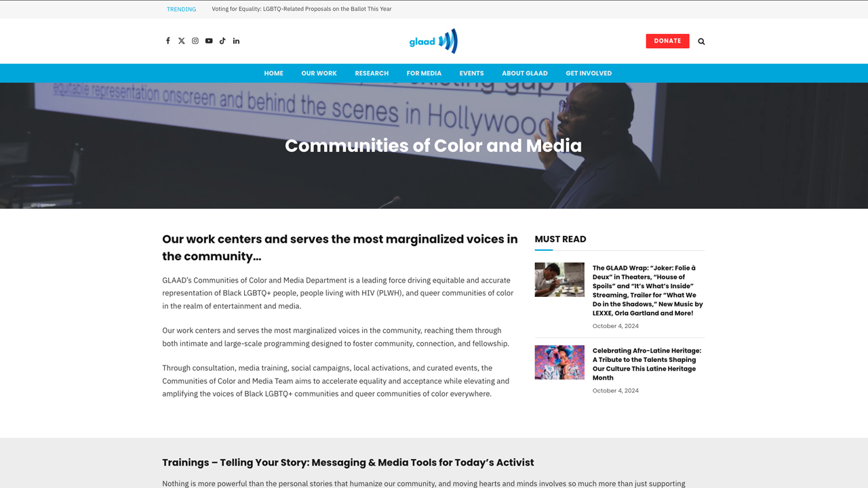Open Celebrating Afro-Latine Heritage article title
This screenshot has width=868, height=488.
click(647, 364)
